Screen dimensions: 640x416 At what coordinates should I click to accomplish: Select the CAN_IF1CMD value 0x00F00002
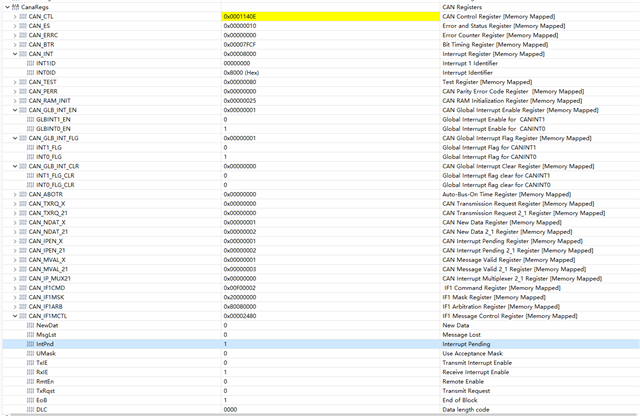240,288
